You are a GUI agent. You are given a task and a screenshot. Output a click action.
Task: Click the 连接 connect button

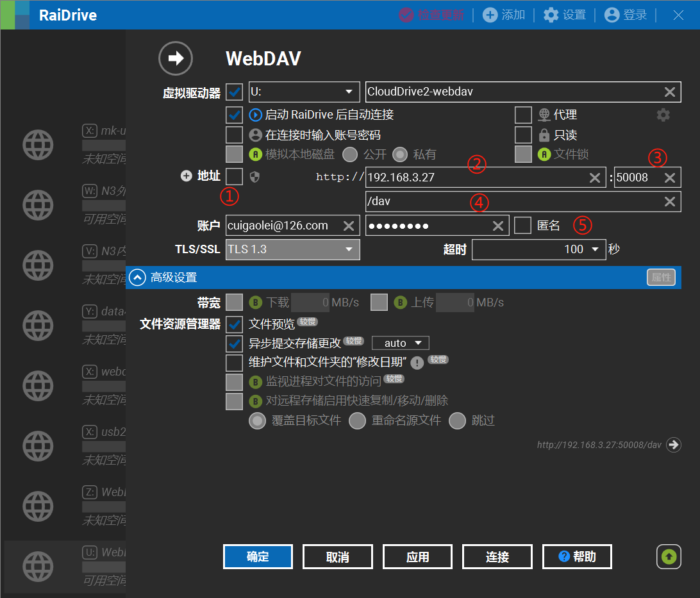pyautogui.click(x=497, y=556)
